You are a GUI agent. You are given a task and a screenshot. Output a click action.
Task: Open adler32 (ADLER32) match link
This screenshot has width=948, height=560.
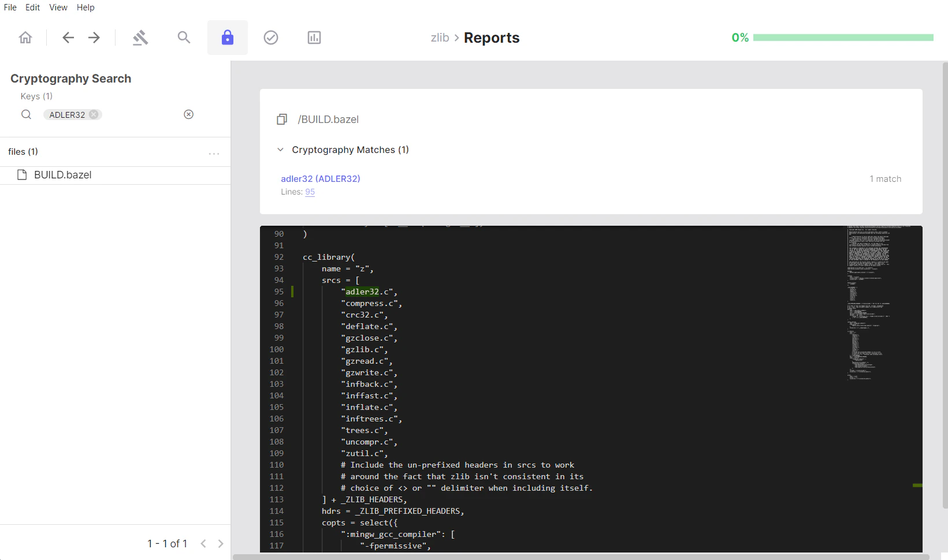[x=321, y=178]
